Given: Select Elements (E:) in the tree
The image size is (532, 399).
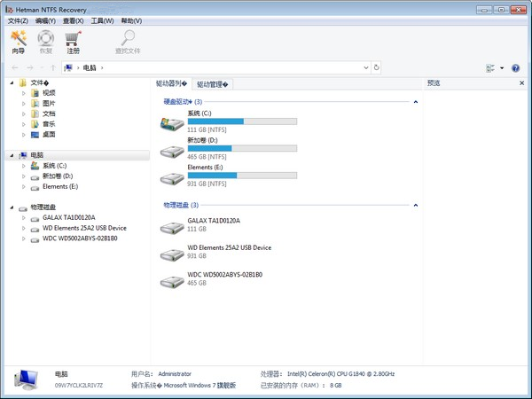Looking at the screenshot, I should [x=60, y=186].
